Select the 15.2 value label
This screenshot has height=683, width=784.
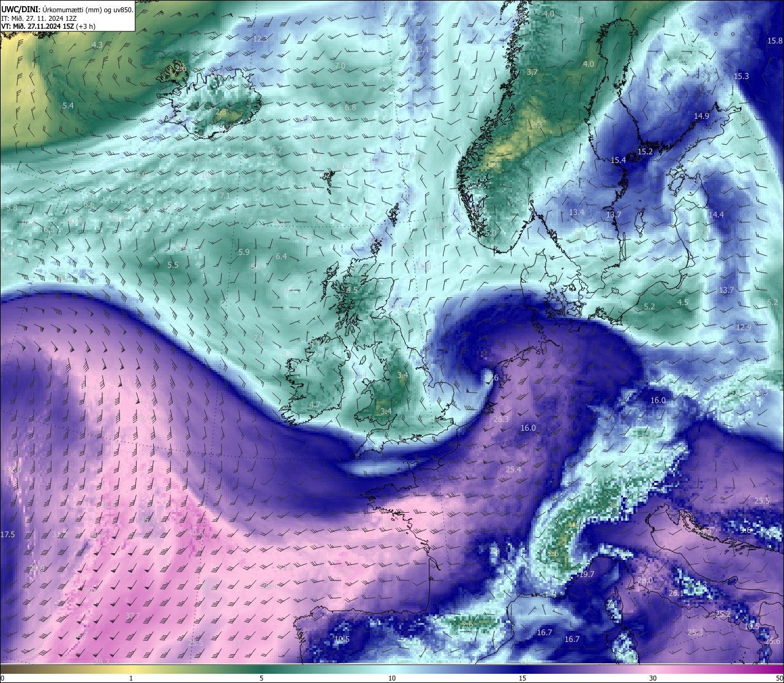645,151
